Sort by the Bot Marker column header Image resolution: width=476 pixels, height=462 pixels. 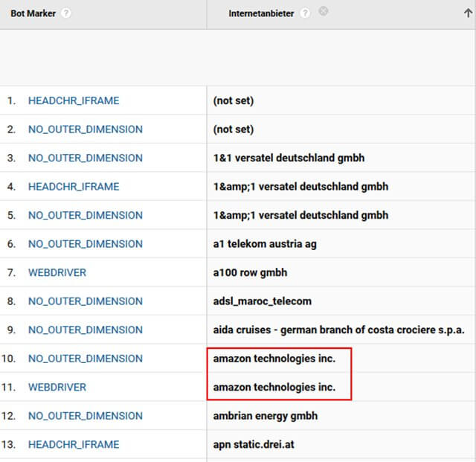pyautogui.click(x=33, y=14)
